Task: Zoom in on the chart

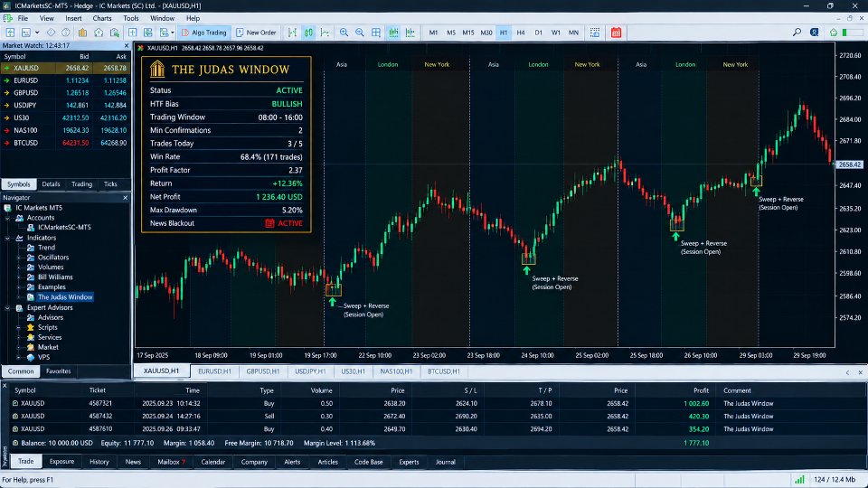Action: click(344, 33)
